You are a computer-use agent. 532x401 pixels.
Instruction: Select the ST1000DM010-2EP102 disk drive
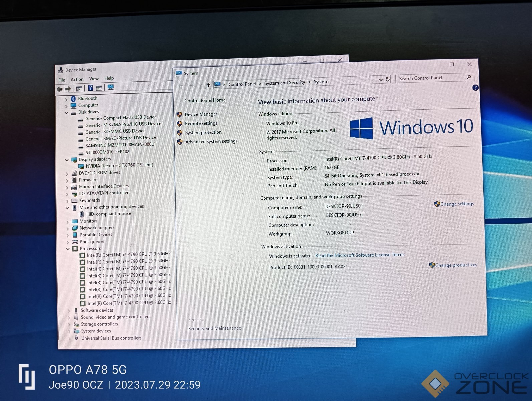pyautogui.click(x=107, y=152)
